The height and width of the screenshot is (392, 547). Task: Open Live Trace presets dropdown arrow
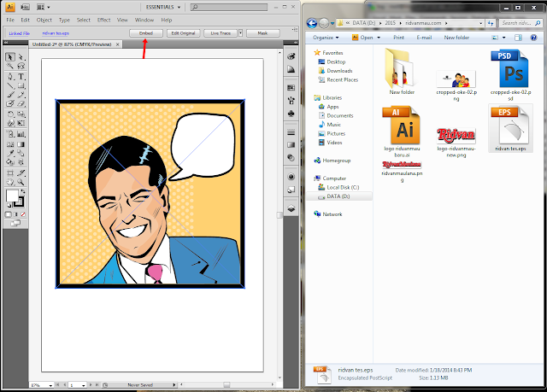click(241, 33)
